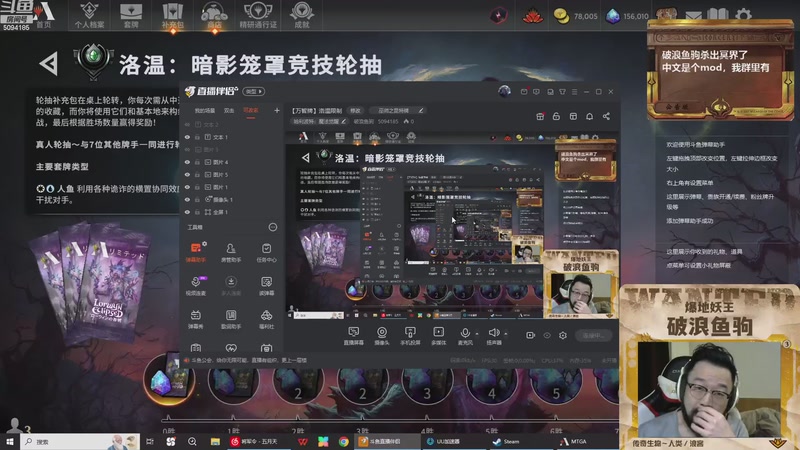This screenshot has height=450, width=800.
Task: Go back with MTGA back arrow
Action: click(x=49, y=64)
